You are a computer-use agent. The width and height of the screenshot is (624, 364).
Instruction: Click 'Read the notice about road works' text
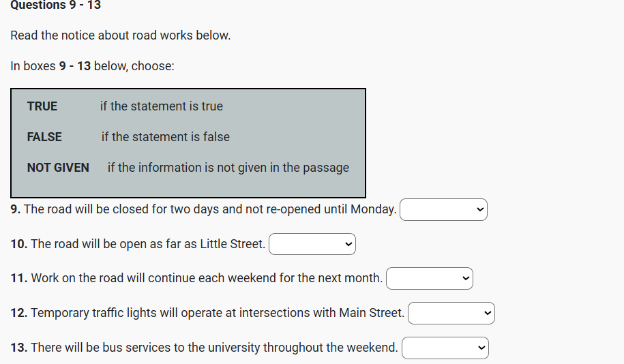point(121,35)
